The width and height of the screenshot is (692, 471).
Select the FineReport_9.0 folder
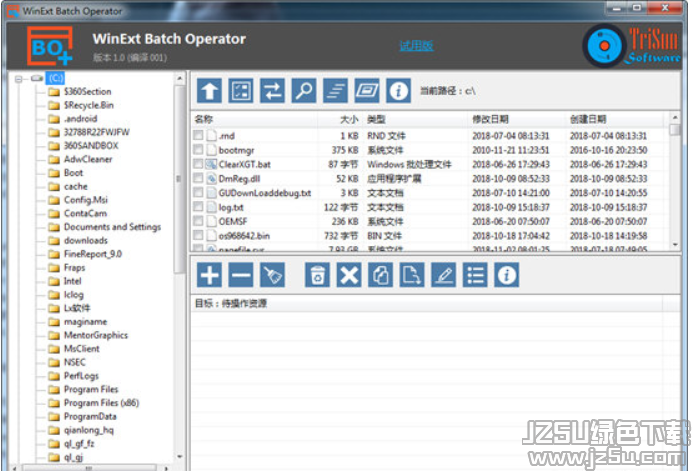coord(93,254)
